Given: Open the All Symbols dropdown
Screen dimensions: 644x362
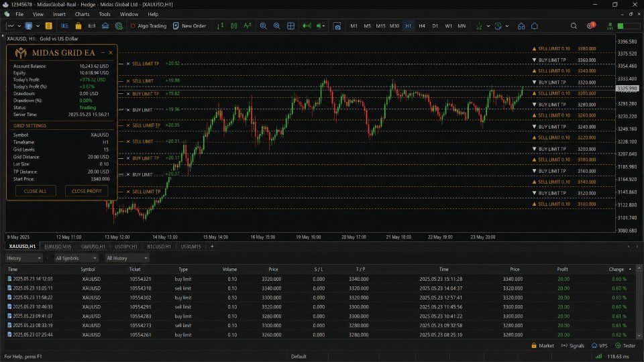Looking at the screenshot, I should tap(76, 258).
